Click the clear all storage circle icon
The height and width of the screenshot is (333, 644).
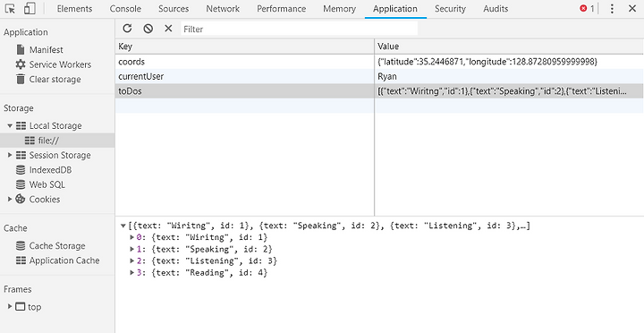[148, 29]
